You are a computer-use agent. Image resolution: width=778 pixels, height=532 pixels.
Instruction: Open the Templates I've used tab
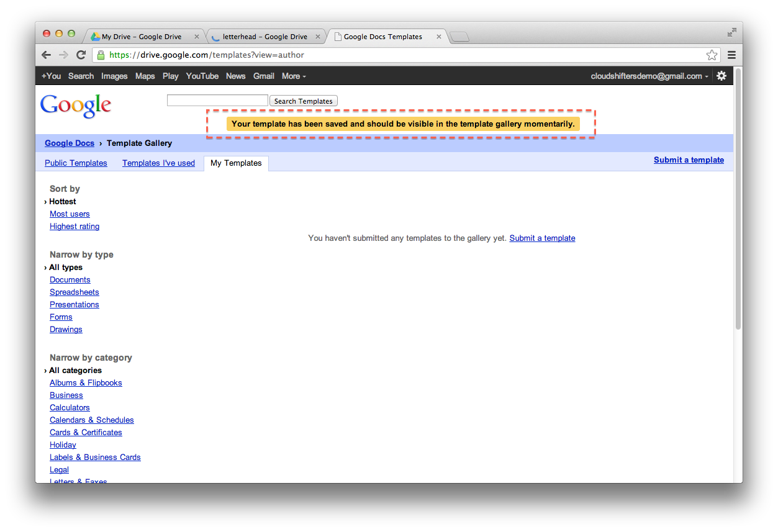(158, 163)
